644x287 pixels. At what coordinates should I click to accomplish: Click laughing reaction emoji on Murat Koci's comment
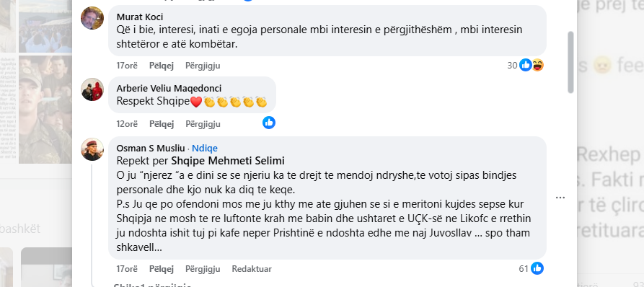point(537,65)
